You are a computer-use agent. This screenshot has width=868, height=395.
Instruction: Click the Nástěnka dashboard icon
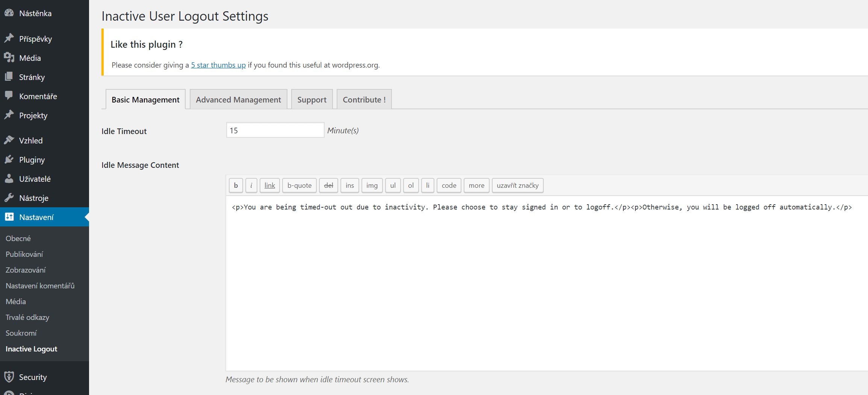(x=9, y=13)
